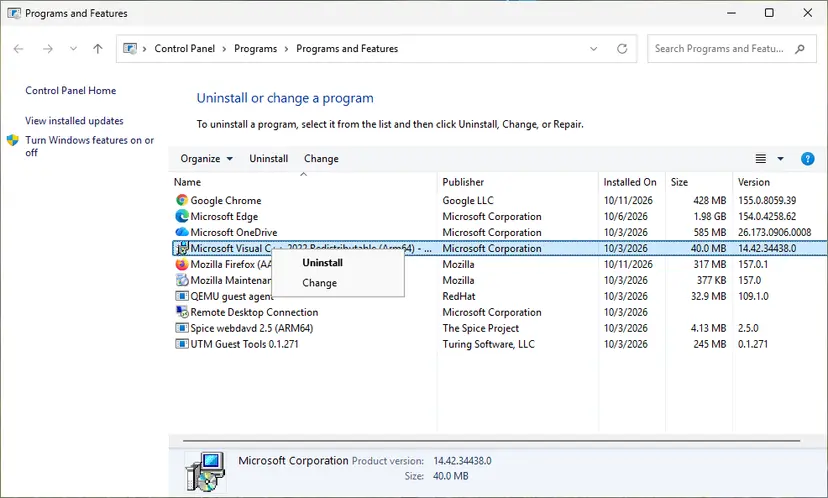Click the Microsoft OneDrive cloud icon
Screen dimensions: 828x498
[x=182, y=232]
